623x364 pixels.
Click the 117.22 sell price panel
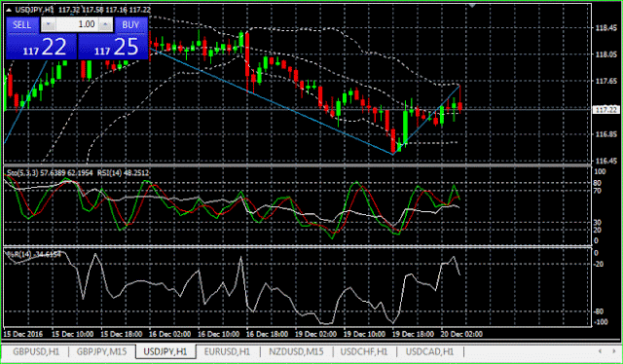click(x=41, y=47)
